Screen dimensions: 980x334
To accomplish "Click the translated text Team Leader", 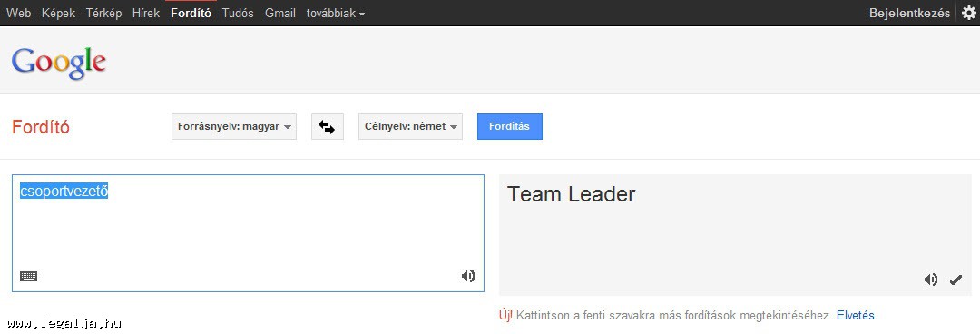I will coord(571,194).
